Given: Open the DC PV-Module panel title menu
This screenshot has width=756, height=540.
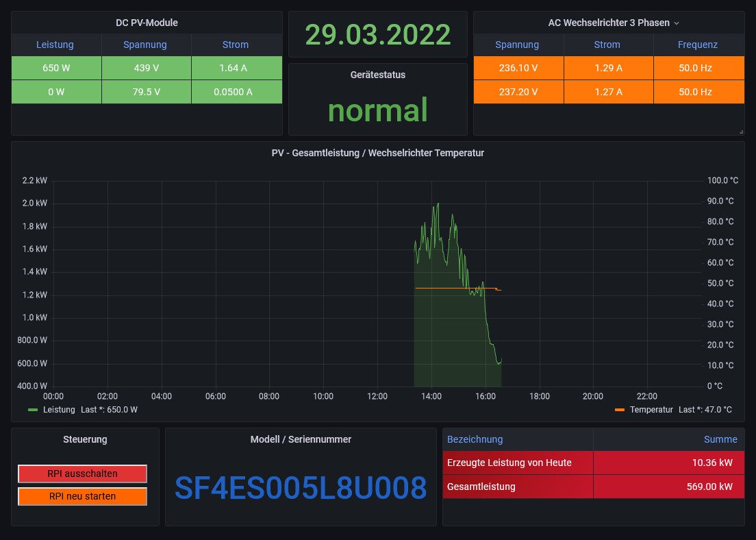Looking at the screenshot, I should pyautogui.click(x=147, y=23).
